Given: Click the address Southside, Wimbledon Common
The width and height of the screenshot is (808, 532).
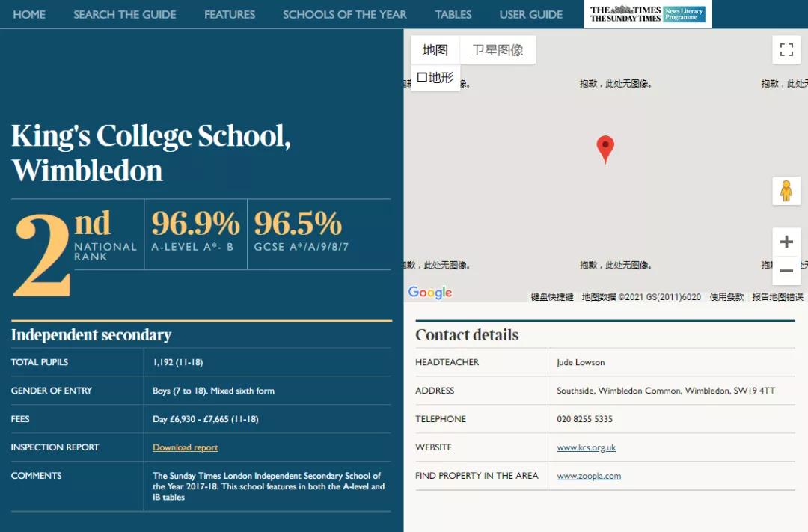Looking at the screenshot, I should (666, 391).
